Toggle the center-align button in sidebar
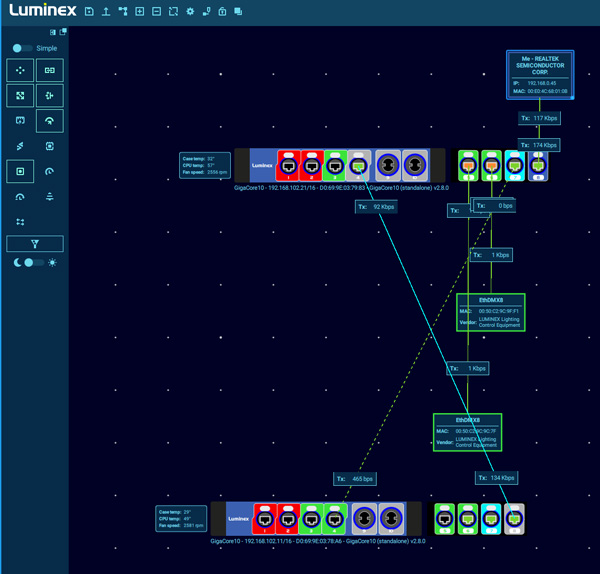Image resolution: width=600 pixels, height=574 pixels. tap(50, 96)
